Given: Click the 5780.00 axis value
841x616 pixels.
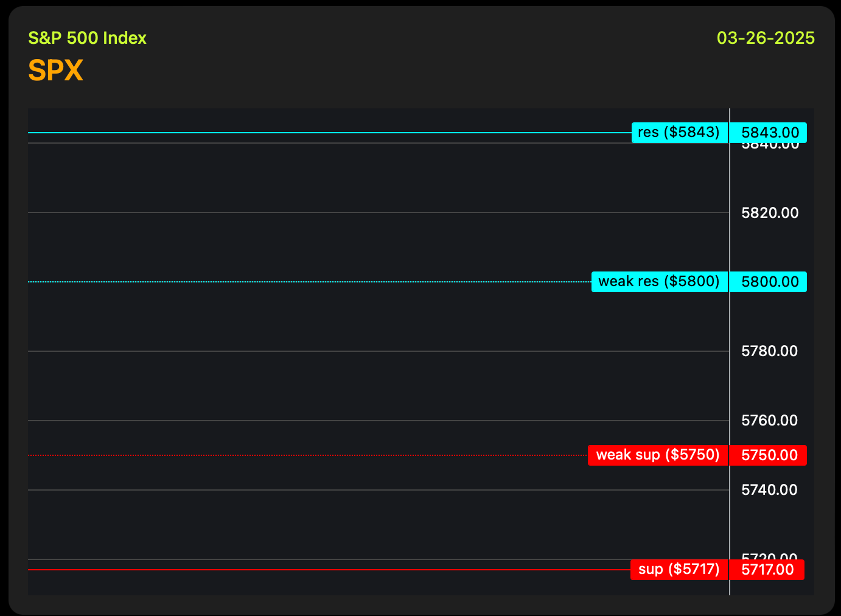Looking at the screenshot, I should [770, 351].
